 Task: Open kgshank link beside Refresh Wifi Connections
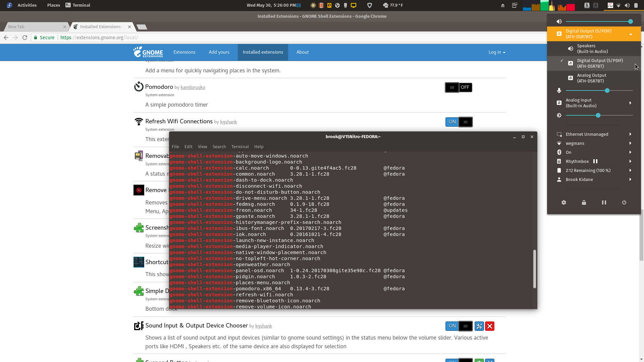[228, 122]
